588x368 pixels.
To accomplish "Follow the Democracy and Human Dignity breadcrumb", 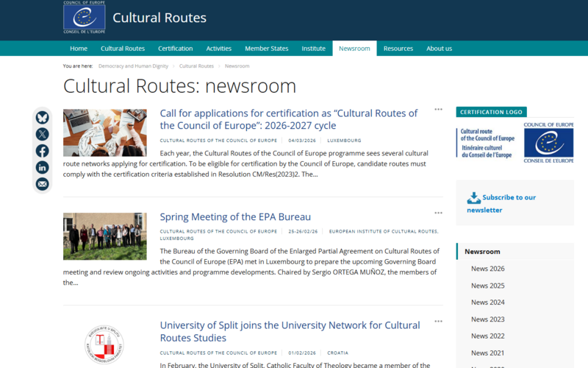I will [x=133, y=66].
